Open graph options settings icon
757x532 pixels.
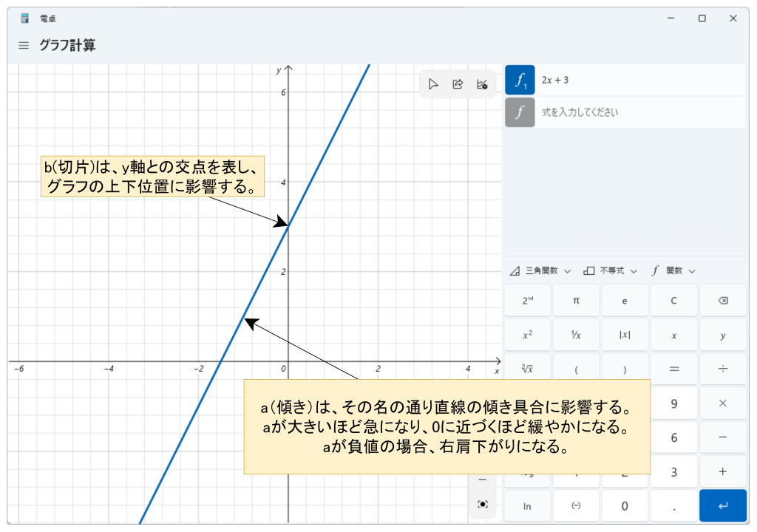(x=482, y=84)
